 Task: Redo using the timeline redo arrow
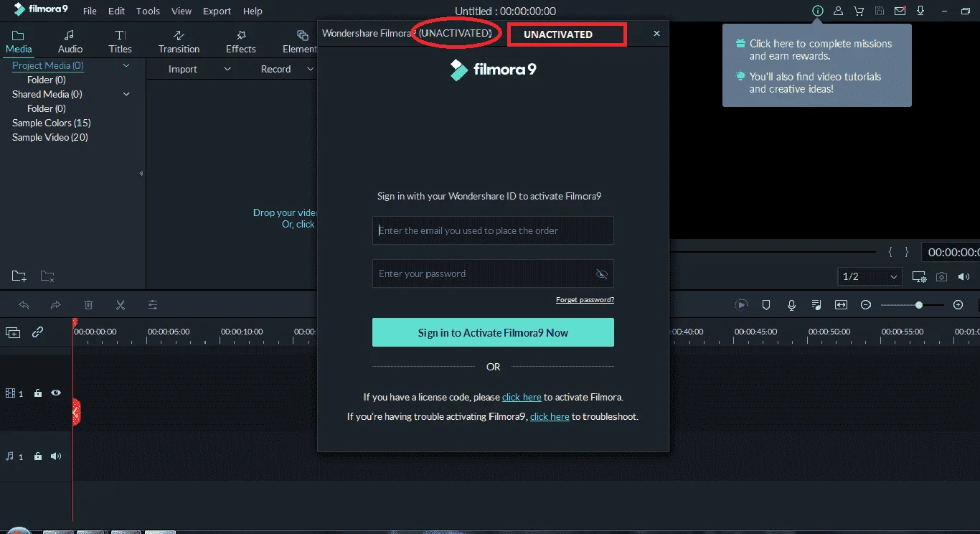click(x=56, y=304)
